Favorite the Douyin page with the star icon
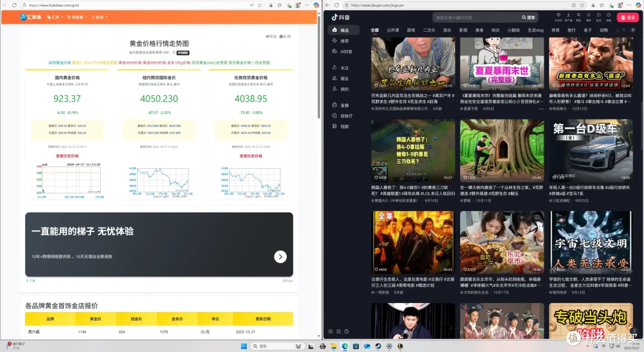 [582, 5]
